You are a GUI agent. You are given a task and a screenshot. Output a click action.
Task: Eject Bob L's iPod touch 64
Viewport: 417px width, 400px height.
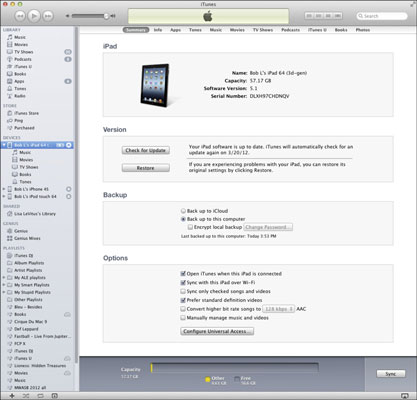point(69,196)
